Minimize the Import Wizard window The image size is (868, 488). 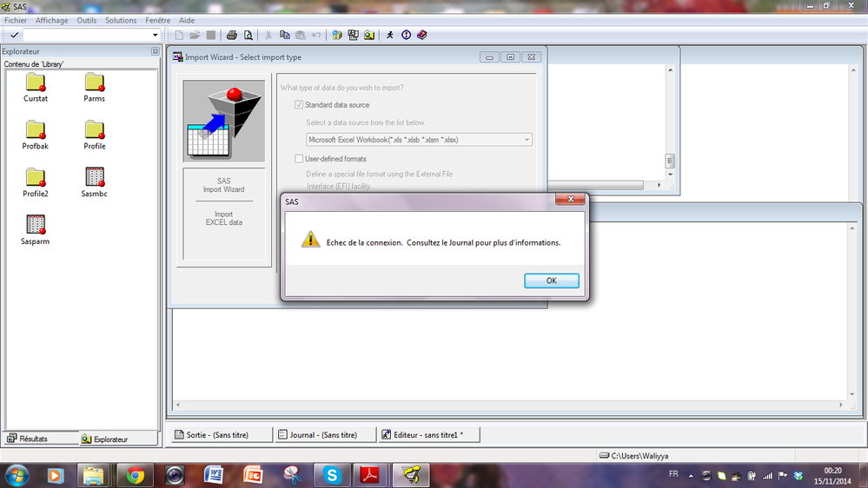pyautogui.click(x=489, y=57)
